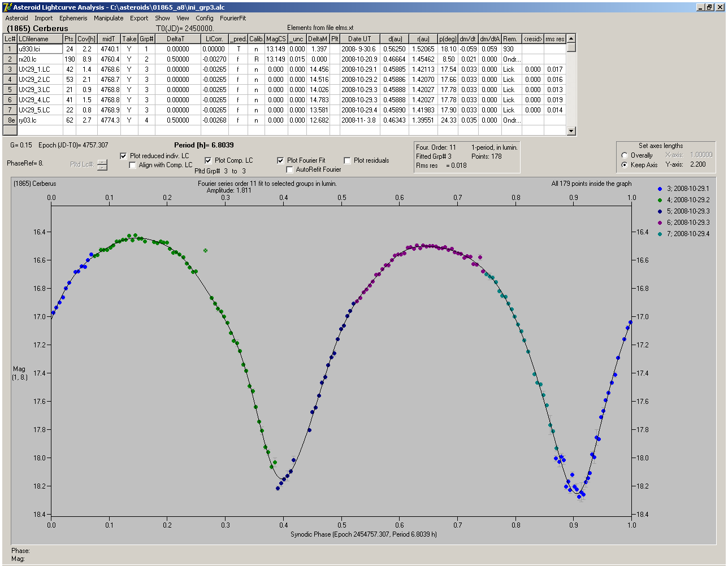Screen dimensions: 728x566
Task: Enable AutoRefit Fourier checkbox
Action: coord(289,169)
